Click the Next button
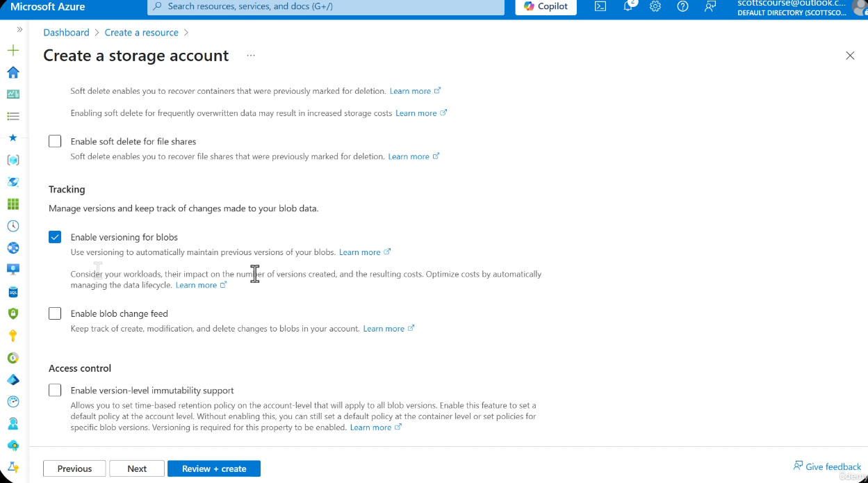868x483 pixels. [137, 468]
